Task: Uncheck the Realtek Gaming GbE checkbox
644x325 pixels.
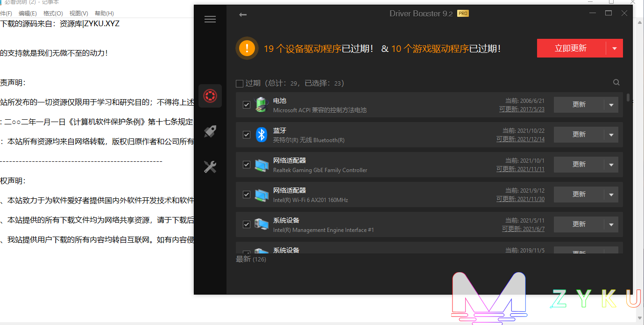Action: [x=247, y=165]
